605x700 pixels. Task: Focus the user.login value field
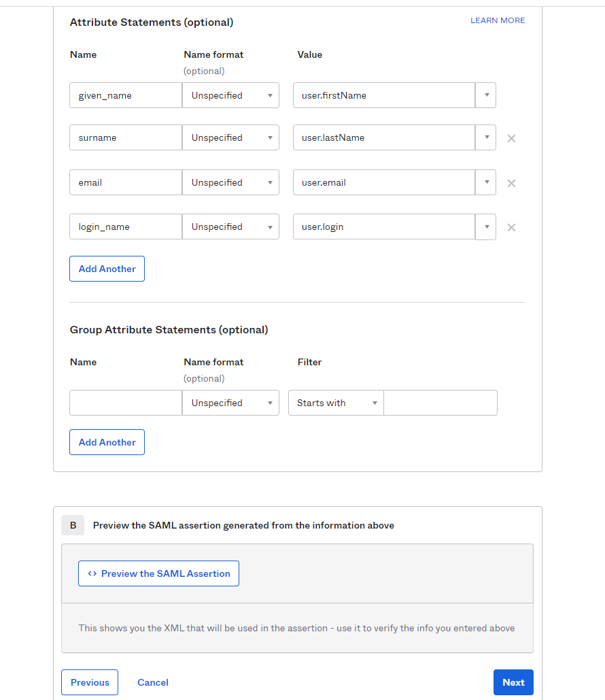click(x=384, y=227)
